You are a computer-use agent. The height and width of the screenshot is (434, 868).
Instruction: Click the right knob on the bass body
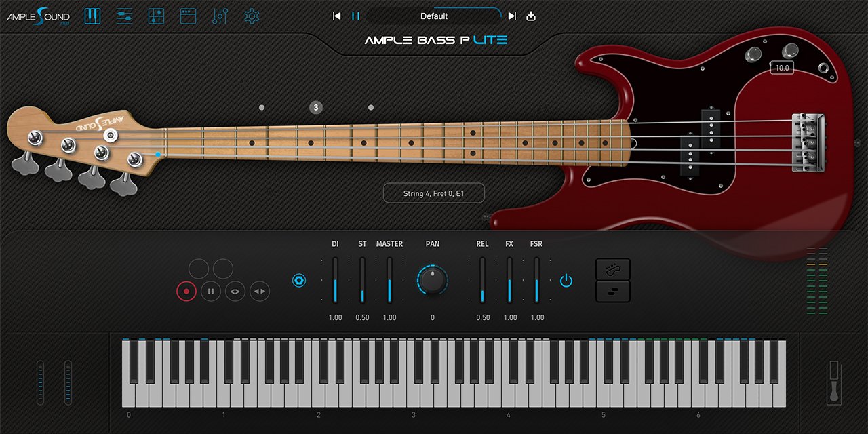[790, 52]
